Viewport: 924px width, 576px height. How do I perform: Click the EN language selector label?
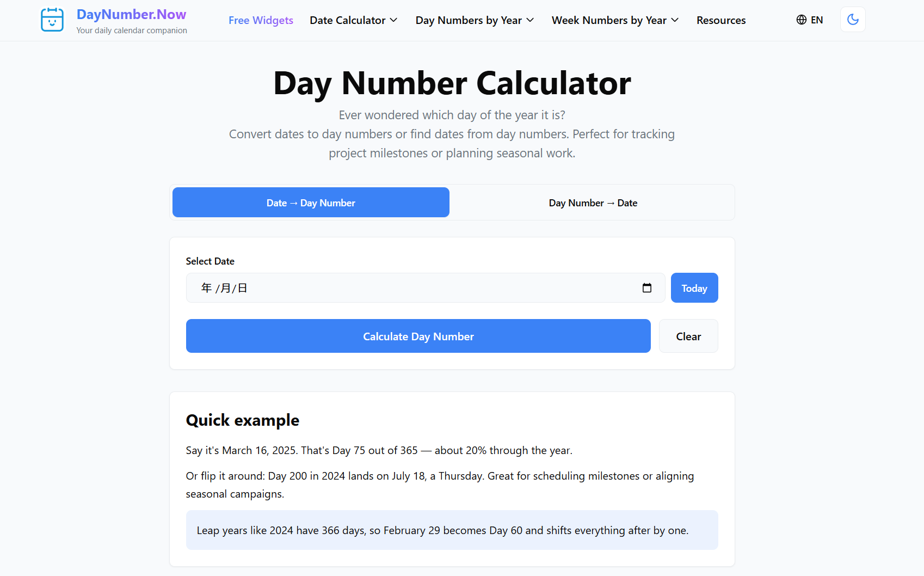[817, 20]
